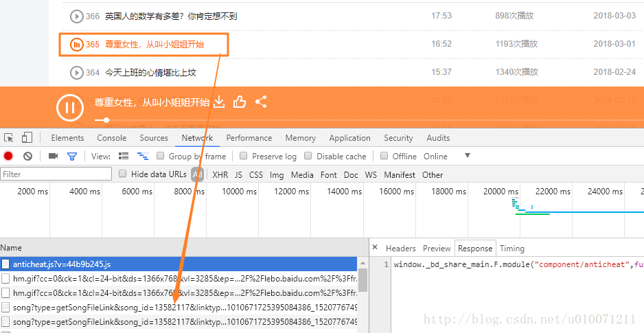Screen dimensions: 644x333
Task: Filter requests by Doc type
Action: pos(351,175)
